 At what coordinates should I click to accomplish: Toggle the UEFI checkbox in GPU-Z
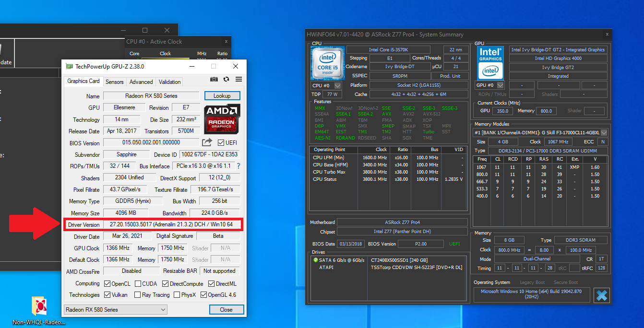221,143
